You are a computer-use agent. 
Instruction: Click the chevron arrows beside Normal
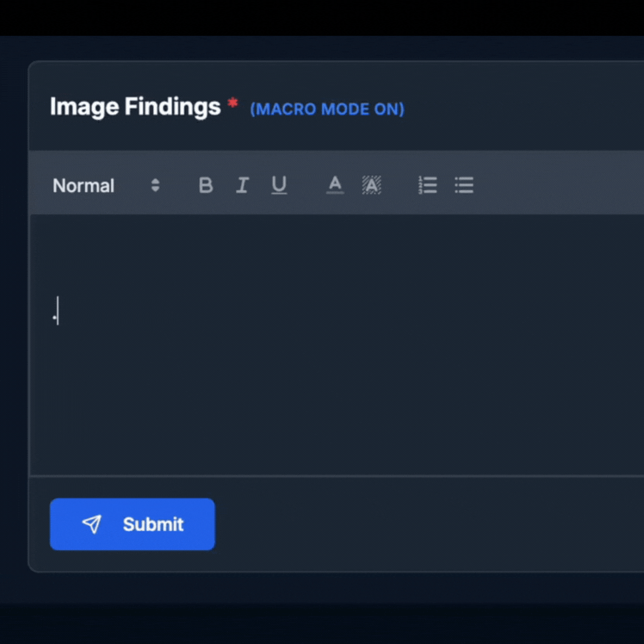click(x=155, y=185)
